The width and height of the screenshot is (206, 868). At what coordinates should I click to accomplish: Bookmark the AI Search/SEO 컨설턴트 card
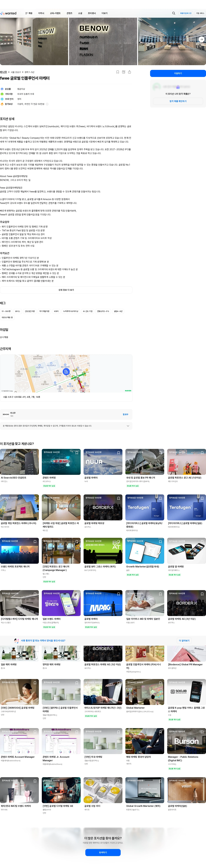[35, 453]
